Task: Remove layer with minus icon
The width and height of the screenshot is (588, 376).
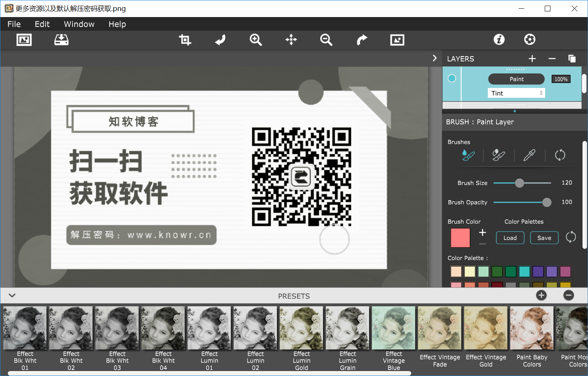Action: [x=552, y=58]
